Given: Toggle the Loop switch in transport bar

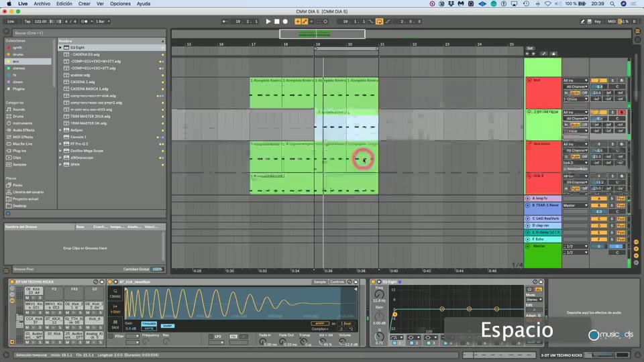Looking at the screenshot, I should point(379,21).
